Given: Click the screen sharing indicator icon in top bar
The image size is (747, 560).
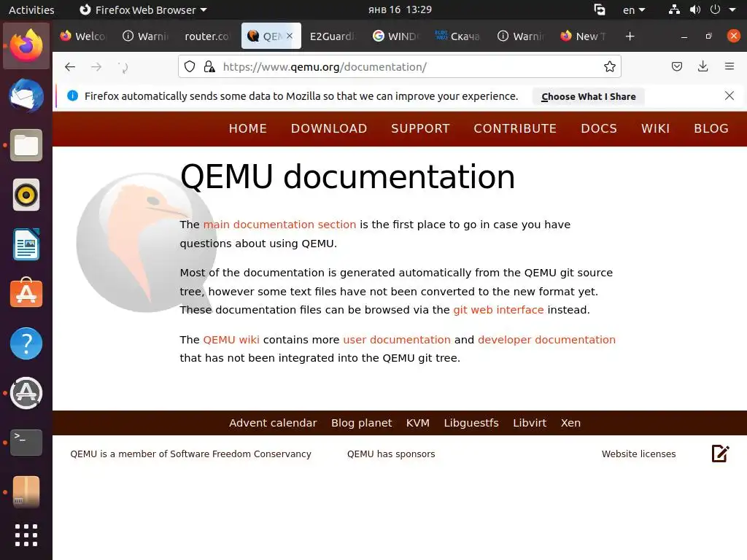Looking at the screenshot, I should pos(600,9).
